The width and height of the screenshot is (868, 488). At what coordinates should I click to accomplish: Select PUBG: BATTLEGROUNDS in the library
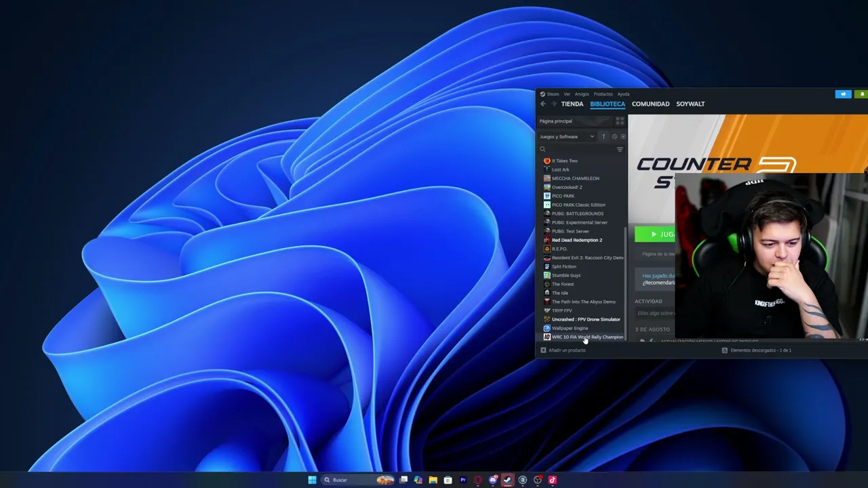click(x=578, y=213)
